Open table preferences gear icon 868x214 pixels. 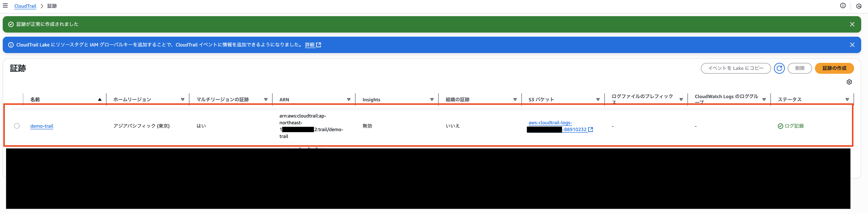849,82
